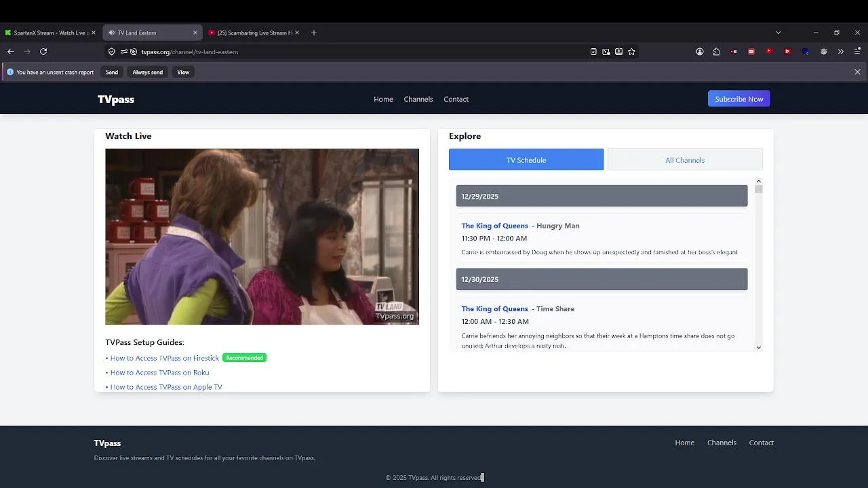The image size is (868, 488).
Task: Open the Firefox account profile icon
Action: tap(700, 52)
